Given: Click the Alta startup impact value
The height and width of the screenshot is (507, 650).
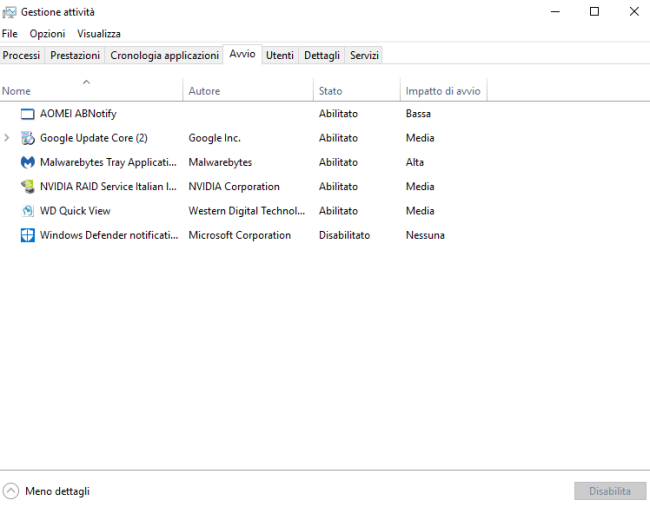Looking at the screenshot, I should coord(415,162).
